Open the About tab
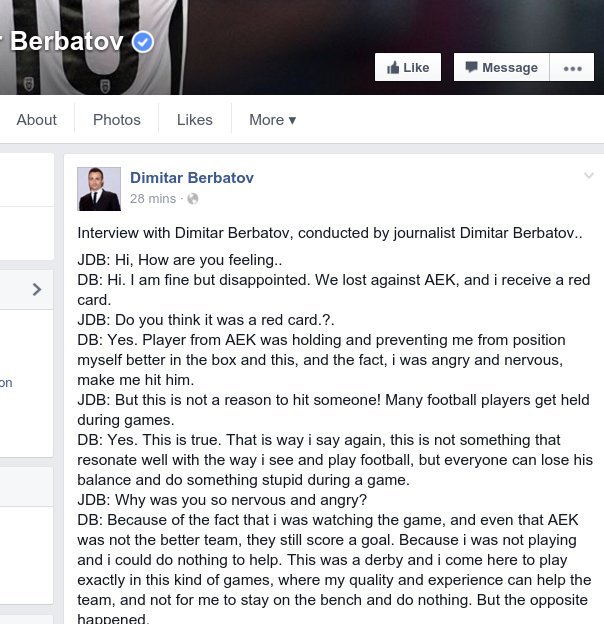This screenshot has width=604, height=624. click(36, 120)
